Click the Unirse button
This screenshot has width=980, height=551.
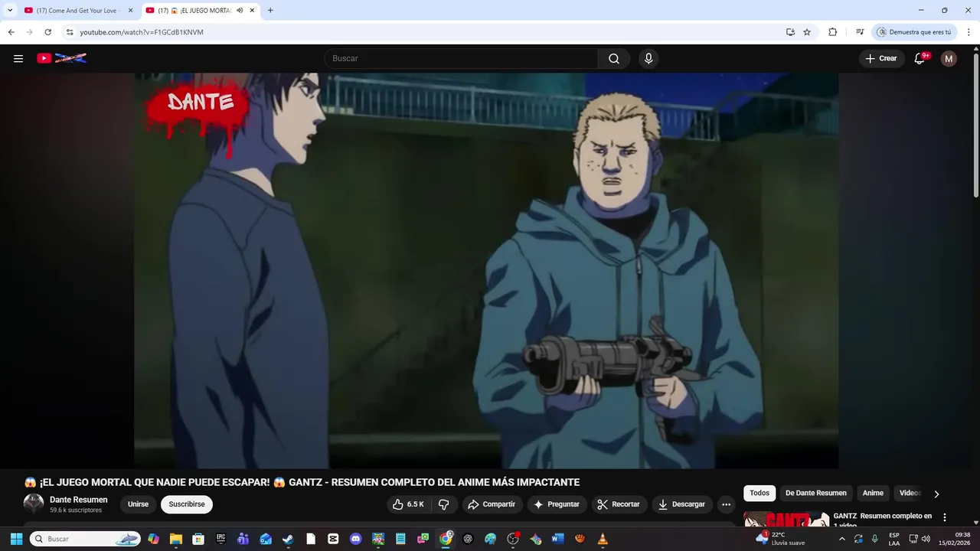coord(138,504)
